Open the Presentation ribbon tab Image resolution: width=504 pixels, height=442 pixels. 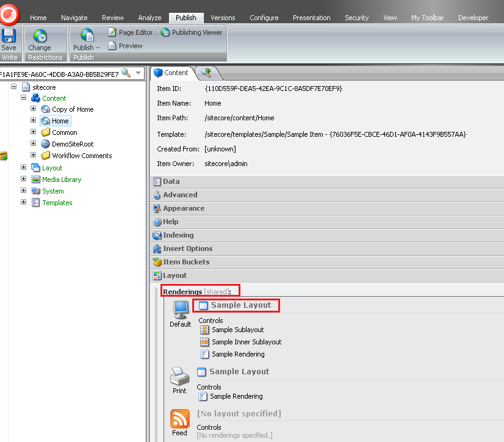pyautogui.click(x=311, y=18)
